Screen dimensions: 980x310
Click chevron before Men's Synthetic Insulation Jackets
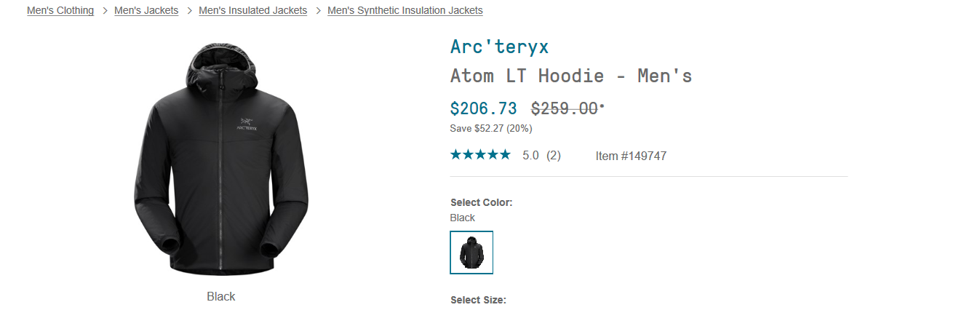(x=318, y=10)
